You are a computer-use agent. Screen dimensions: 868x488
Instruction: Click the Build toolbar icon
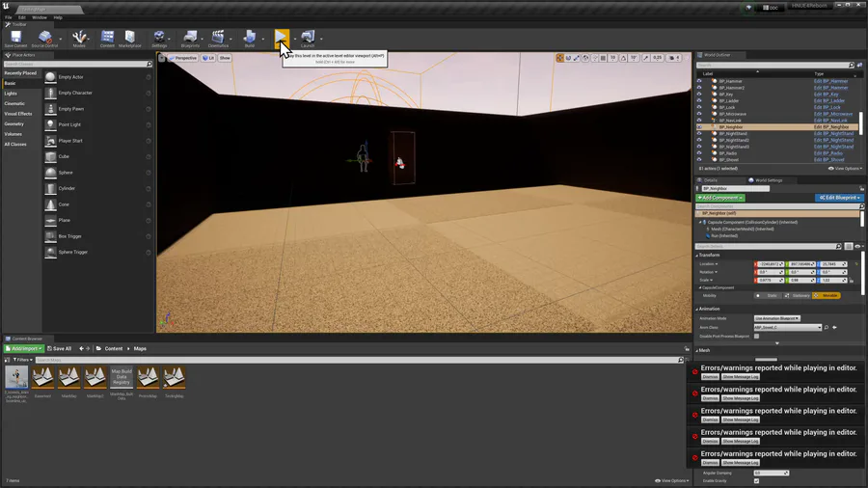(250, 38)
